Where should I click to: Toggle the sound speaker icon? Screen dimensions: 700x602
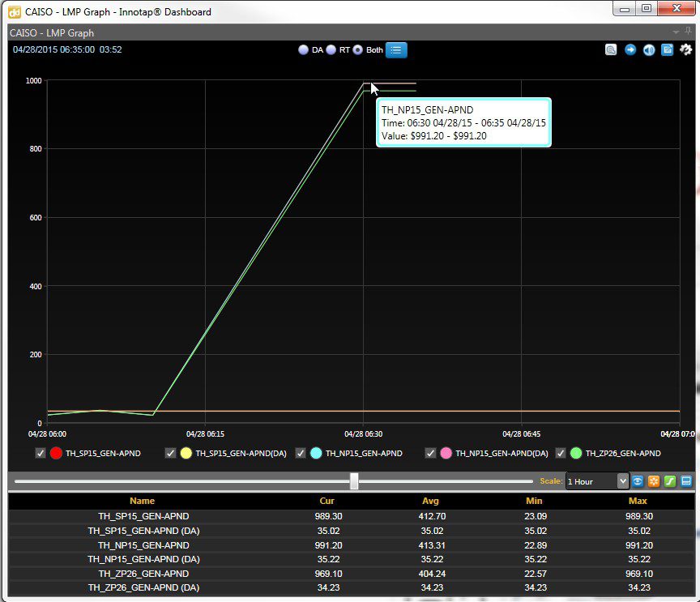click(649, 49)
